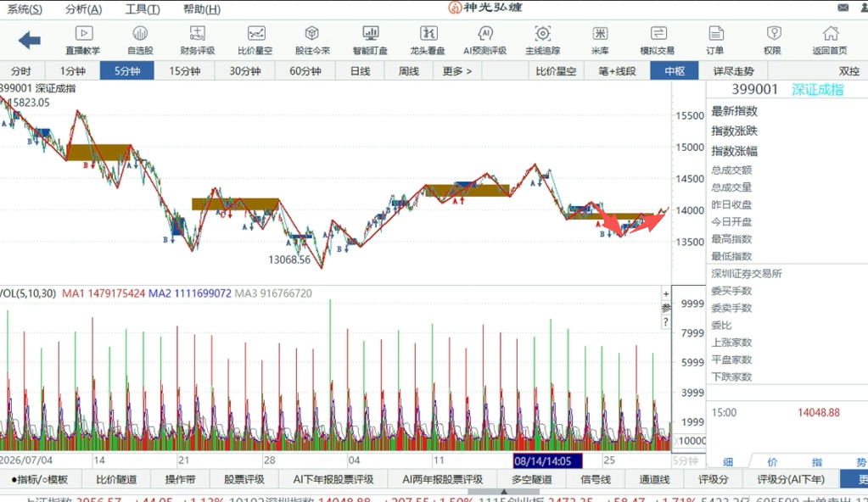This screenshot has width=868, height=502.
Task: Click 深证成指 name in right panel
Action: point(817,90)
